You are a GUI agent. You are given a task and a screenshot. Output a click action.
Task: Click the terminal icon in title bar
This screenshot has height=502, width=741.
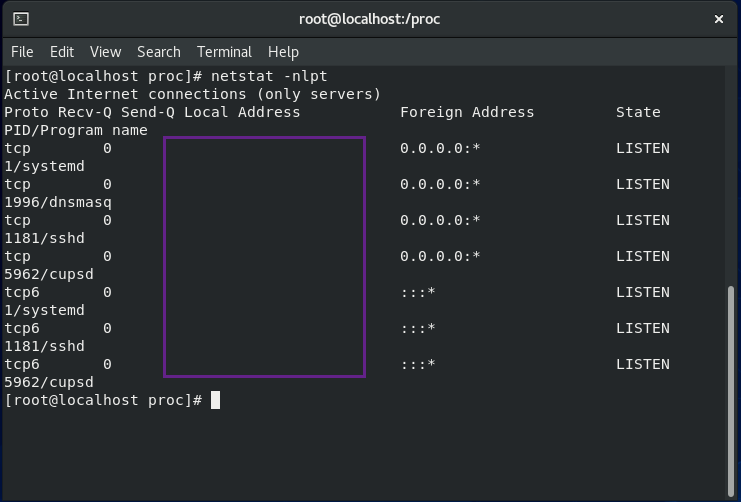click(21, 19)
